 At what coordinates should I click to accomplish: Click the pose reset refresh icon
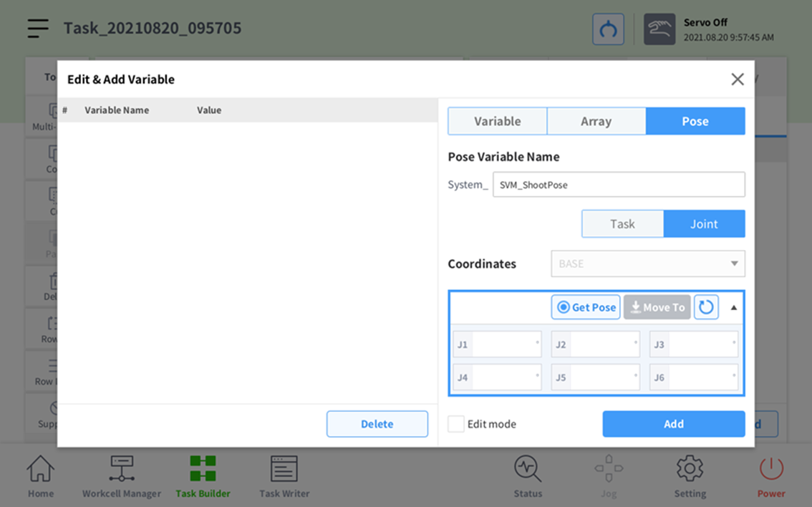706,307
